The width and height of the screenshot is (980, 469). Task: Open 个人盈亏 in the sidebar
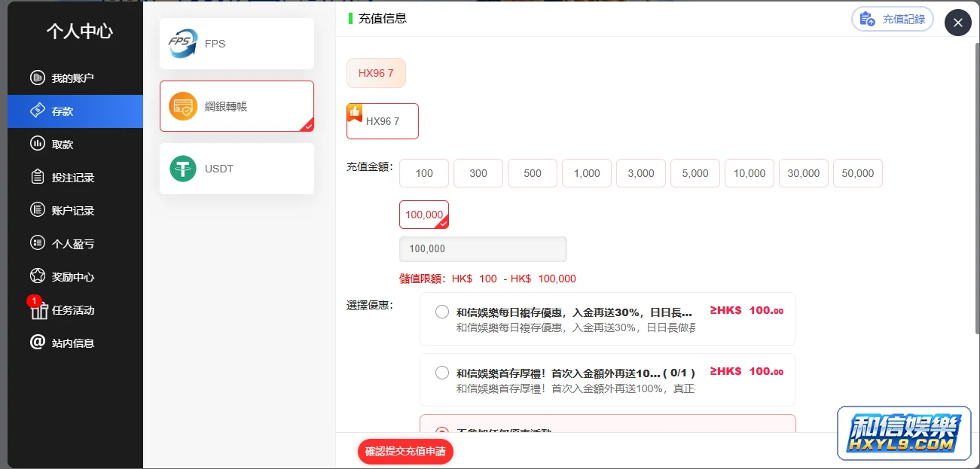[75, 244]
